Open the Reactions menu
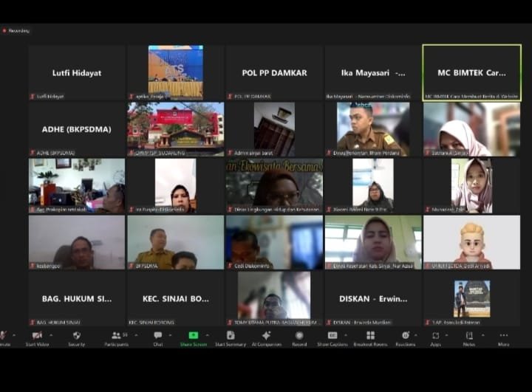Screen dimensions: 532x392 [405, 336]
